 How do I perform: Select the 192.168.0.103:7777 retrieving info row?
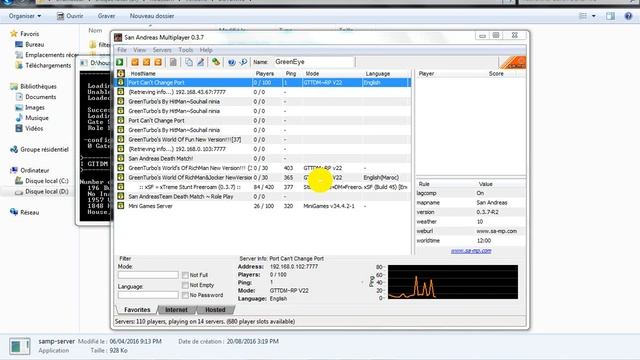[263, 149]
